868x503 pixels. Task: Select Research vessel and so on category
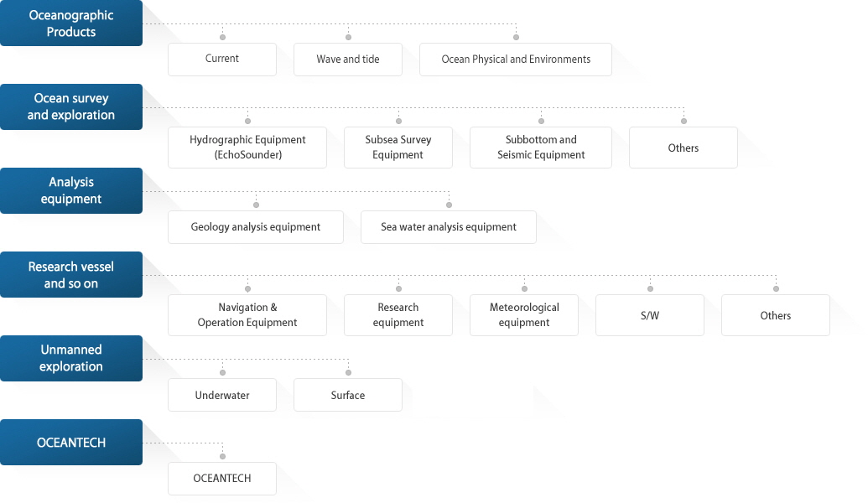[x=71, y=274]
